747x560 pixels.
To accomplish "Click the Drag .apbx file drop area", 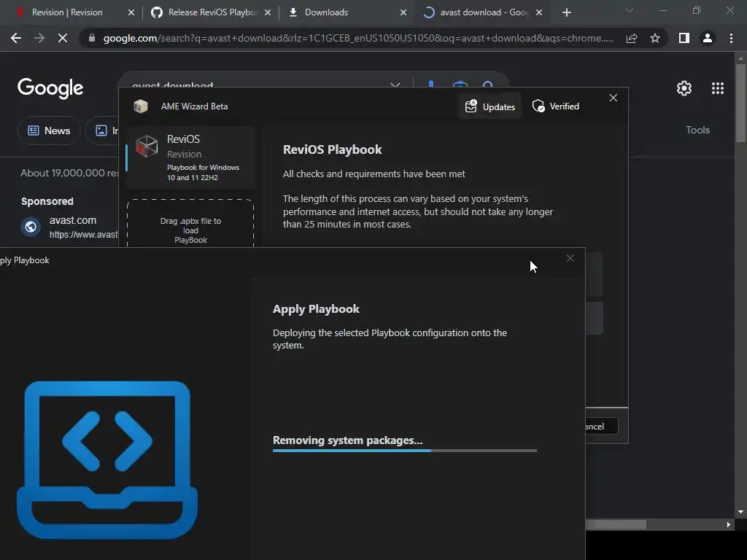I will point(190,224).
